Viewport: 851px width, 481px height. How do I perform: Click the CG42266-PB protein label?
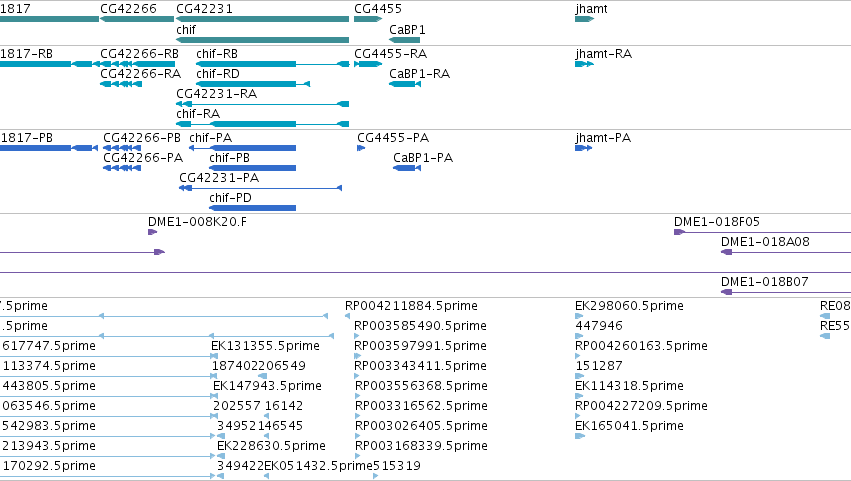142,138
